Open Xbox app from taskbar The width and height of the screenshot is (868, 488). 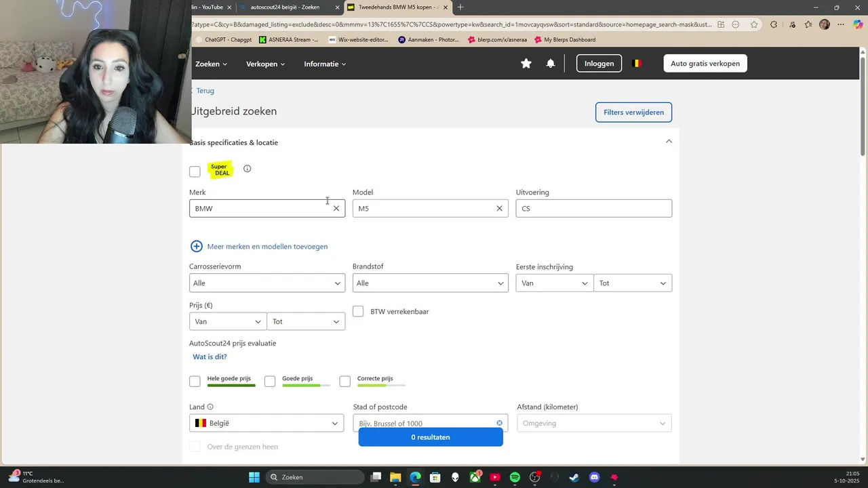point(475,477)
